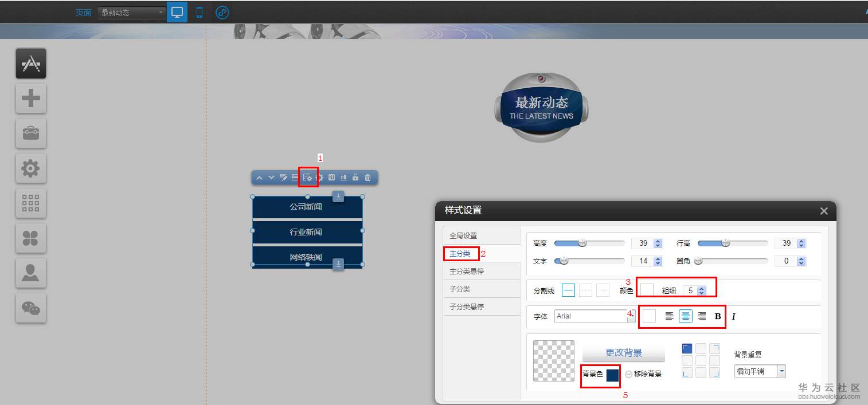Click the top anchor arrow handle on the menu
This screenshot has width=868, height=405.
[338, 196]
